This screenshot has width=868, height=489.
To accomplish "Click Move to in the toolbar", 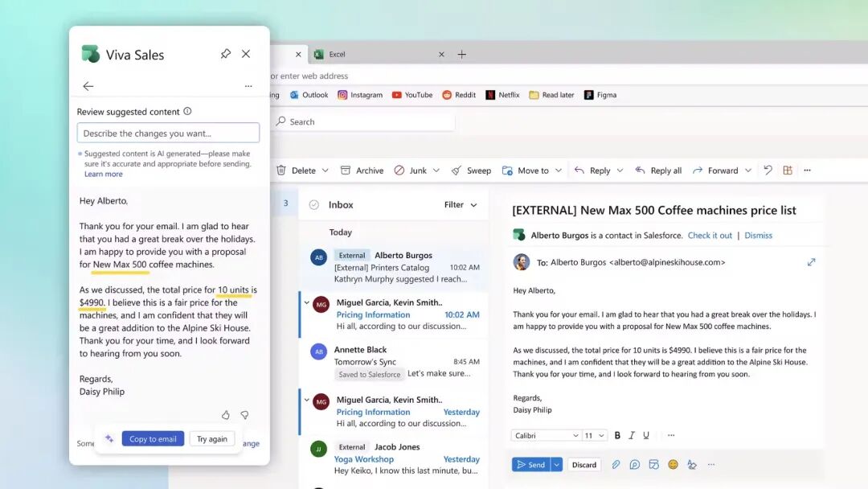I will click(x=526, y=170).
